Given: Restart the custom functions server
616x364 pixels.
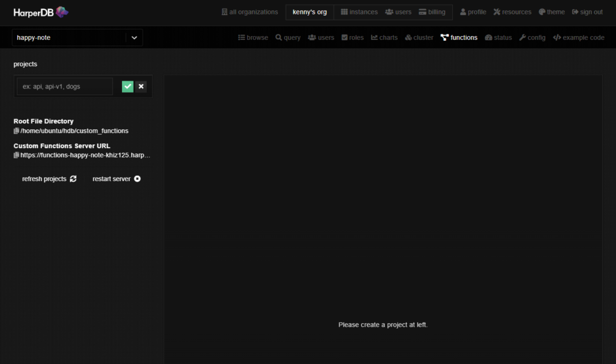Looking at the screenshot, I should pos(117,179).
